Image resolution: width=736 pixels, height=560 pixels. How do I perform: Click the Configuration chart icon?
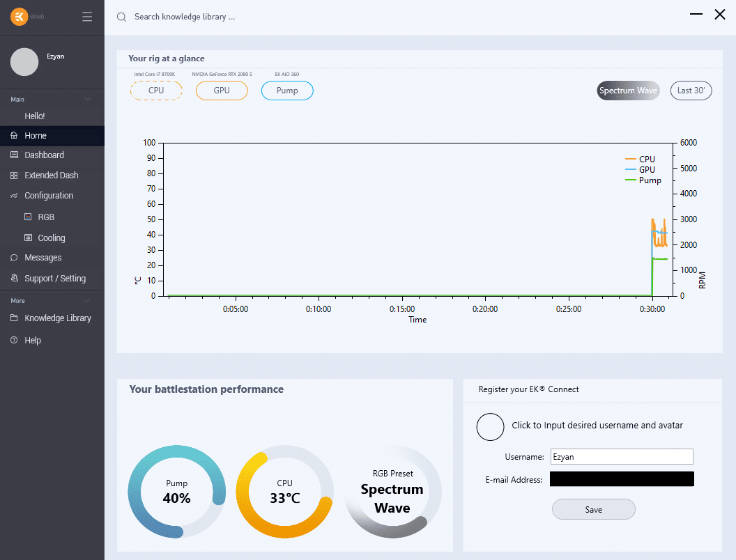[14, 196]
